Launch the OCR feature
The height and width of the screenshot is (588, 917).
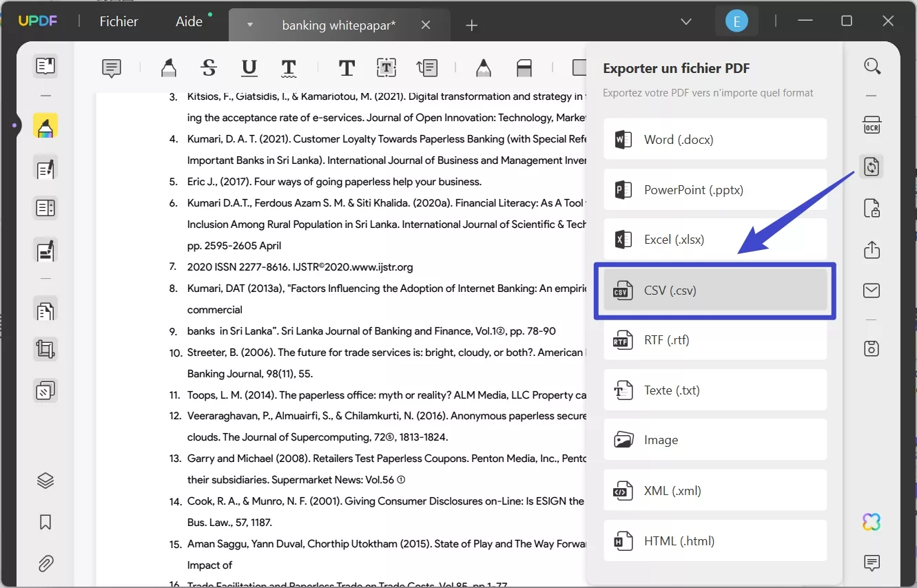coord(872,125)
